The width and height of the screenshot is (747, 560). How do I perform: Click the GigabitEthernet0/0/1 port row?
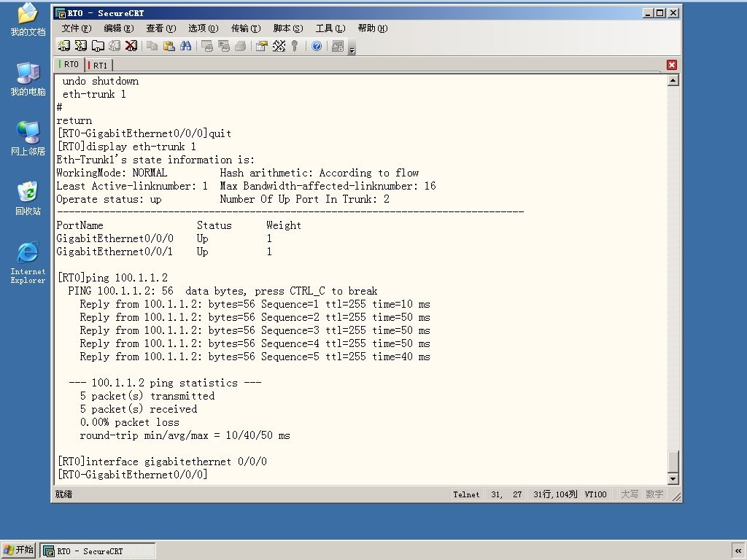163,252
